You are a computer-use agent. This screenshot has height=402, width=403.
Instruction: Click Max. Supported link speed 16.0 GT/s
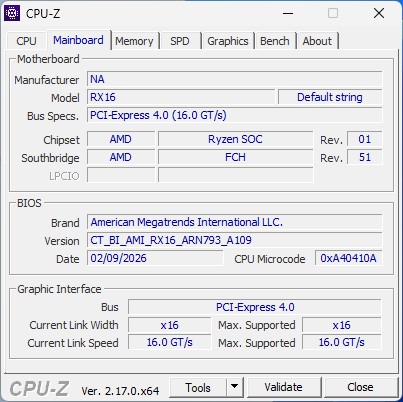[x=342, y=343]
